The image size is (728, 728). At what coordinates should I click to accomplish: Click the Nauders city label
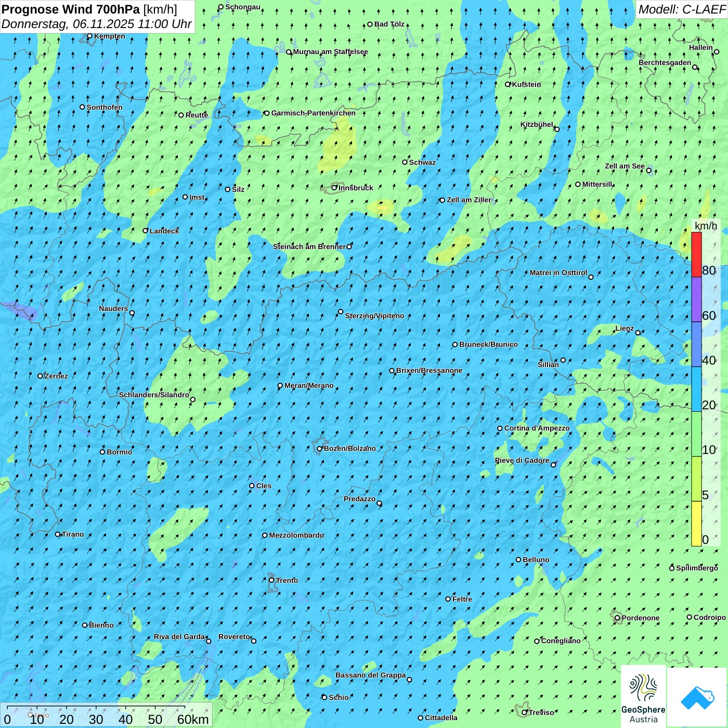pos(113,308)
